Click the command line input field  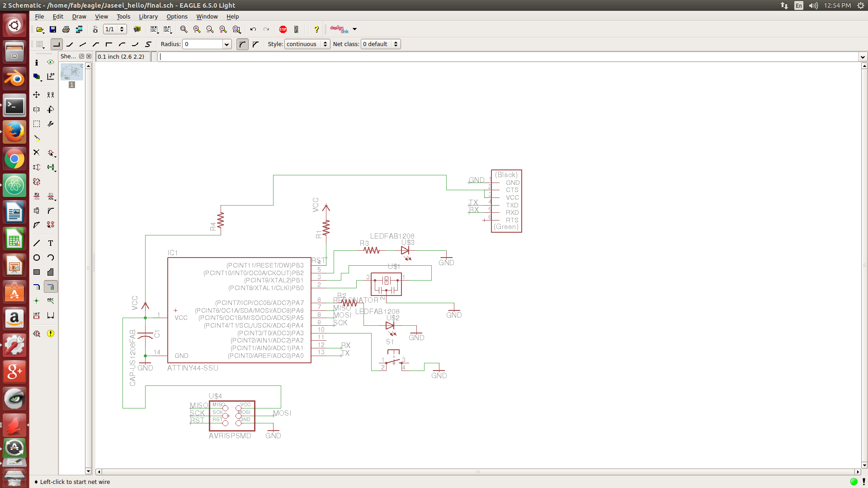tap(508, 57)
